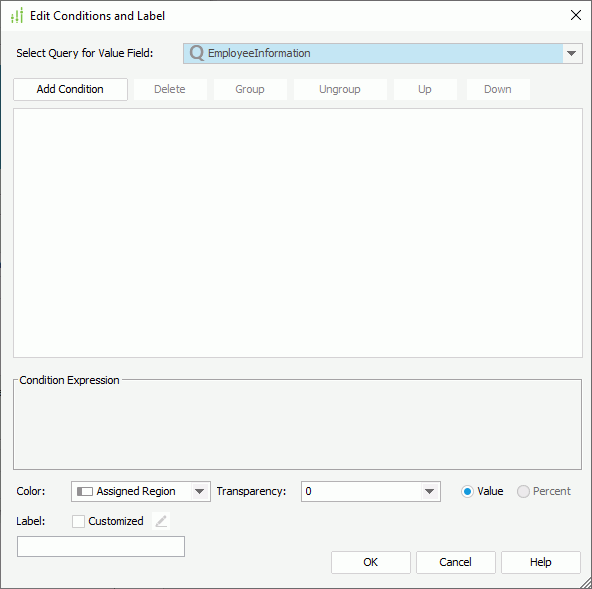592x589 pixels.
Task: Click the Add Condition button
Action: tap(70, 89)
